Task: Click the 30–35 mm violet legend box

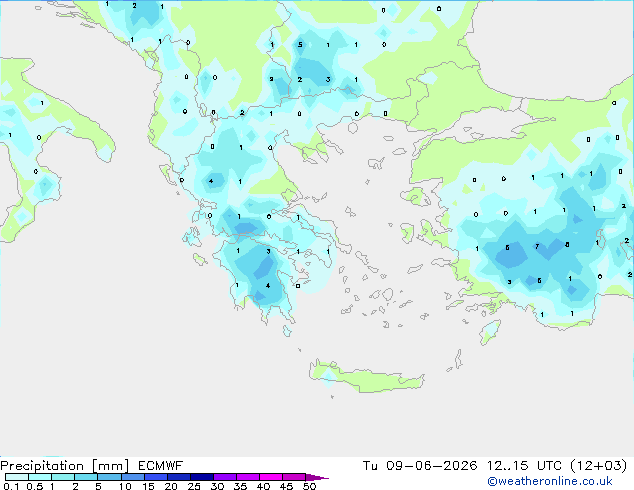Action: click(225, 477)
